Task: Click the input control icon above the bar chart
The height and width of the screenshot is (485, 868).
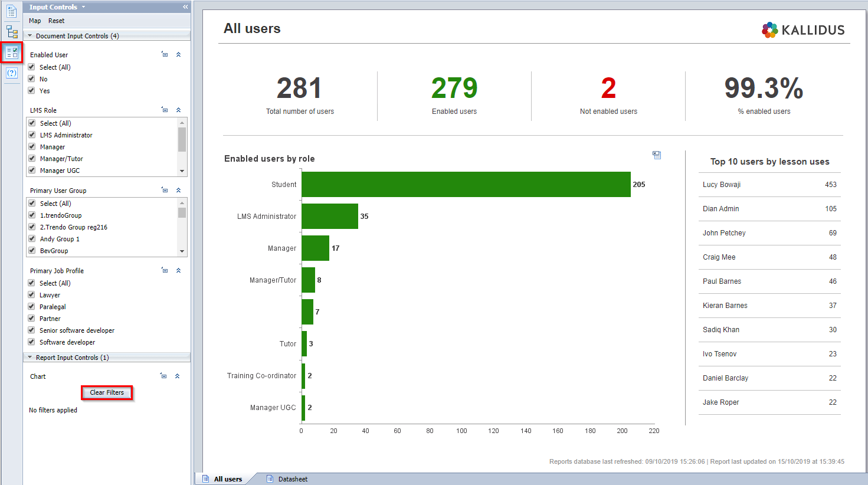Action: 656,155
